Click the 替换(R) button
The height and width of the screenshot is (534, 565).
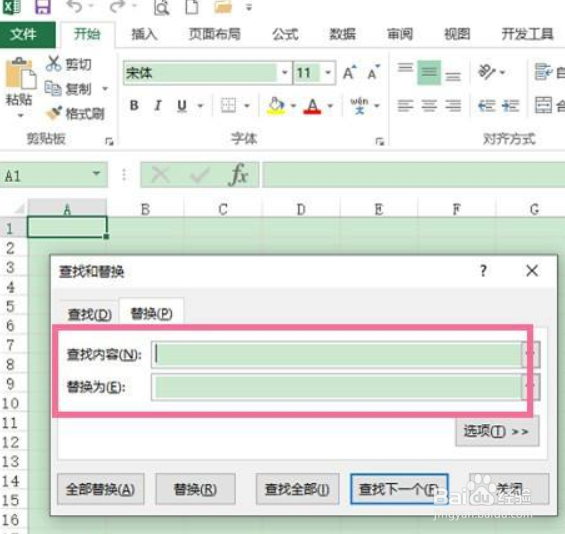pos(195,489)
